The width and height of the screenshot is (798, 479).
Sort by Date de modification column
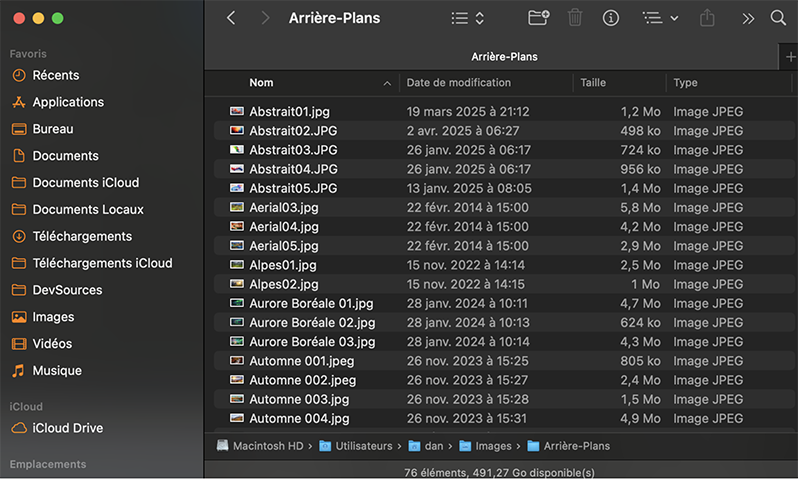point(458,83)
